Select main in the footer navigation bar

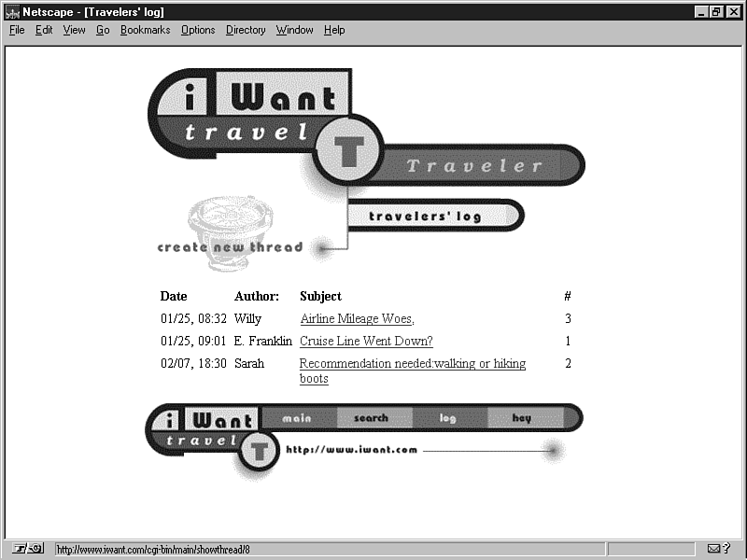coord(297,418)
